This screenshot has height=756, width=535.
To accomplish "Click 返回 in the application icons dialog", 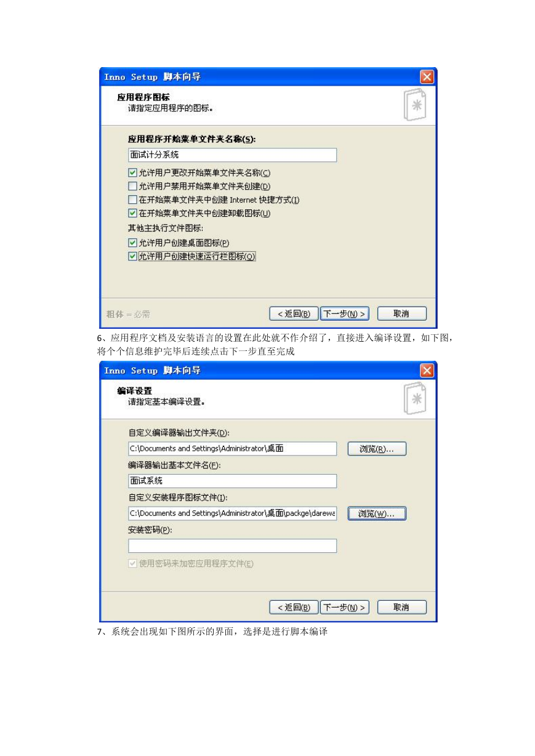I will (x=294, y=313).
